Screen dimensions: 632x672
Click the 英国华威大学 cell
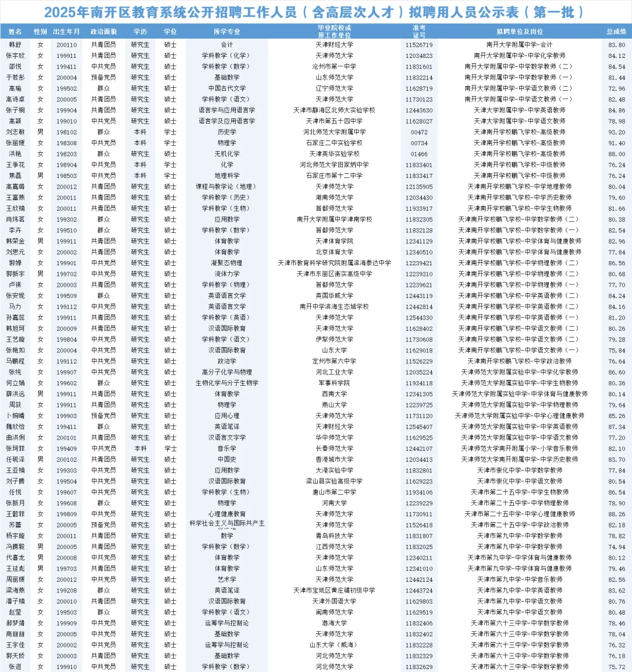(334, 296)
